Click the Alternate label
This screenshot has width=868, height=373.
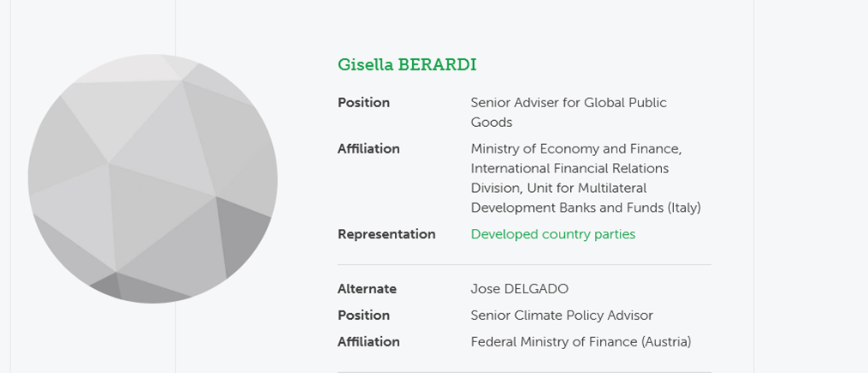(x=367, y=289)
